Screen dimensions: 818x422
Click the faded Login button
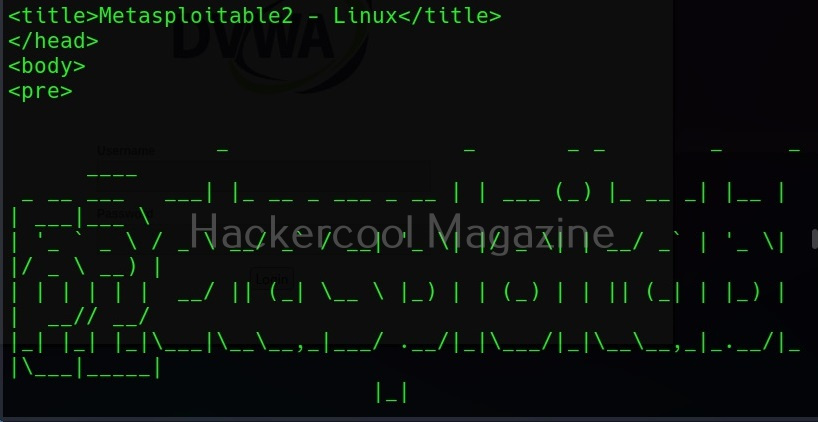pos(272,280)
